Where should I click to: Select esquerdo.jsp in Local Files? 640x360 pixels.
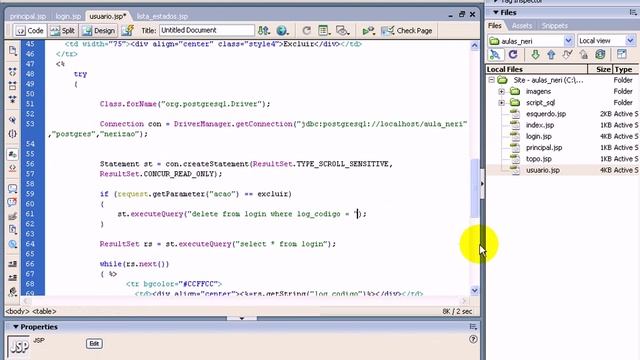tap(546, 114)
